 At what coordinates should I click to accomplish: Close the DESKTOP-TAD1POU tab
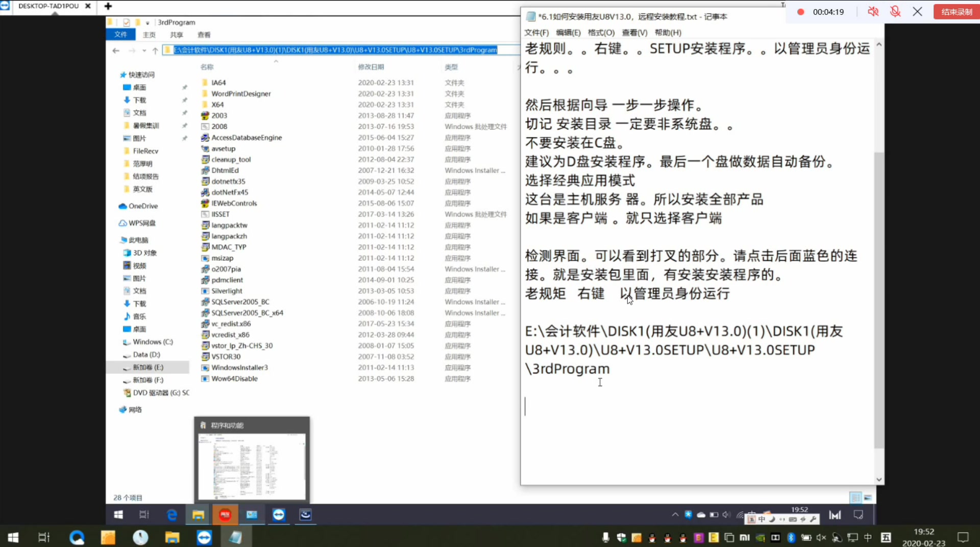(x=88, y=6)
